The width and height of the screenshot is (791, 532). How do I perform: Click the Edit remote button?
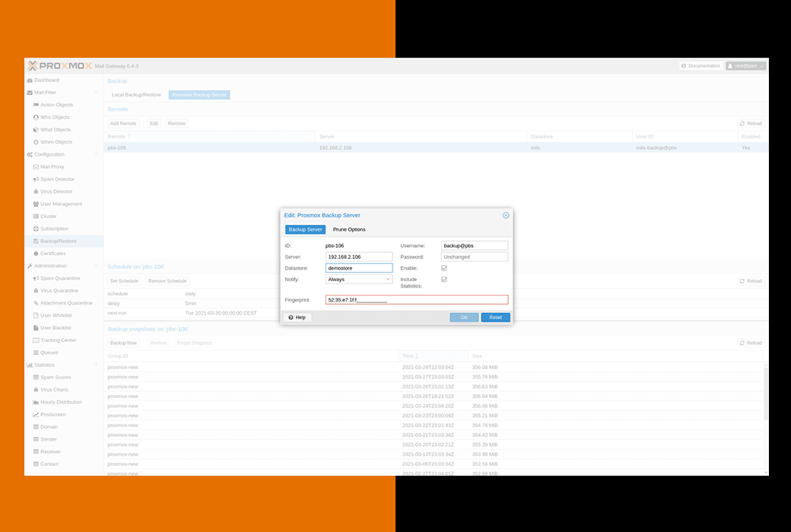coord(154,124)
